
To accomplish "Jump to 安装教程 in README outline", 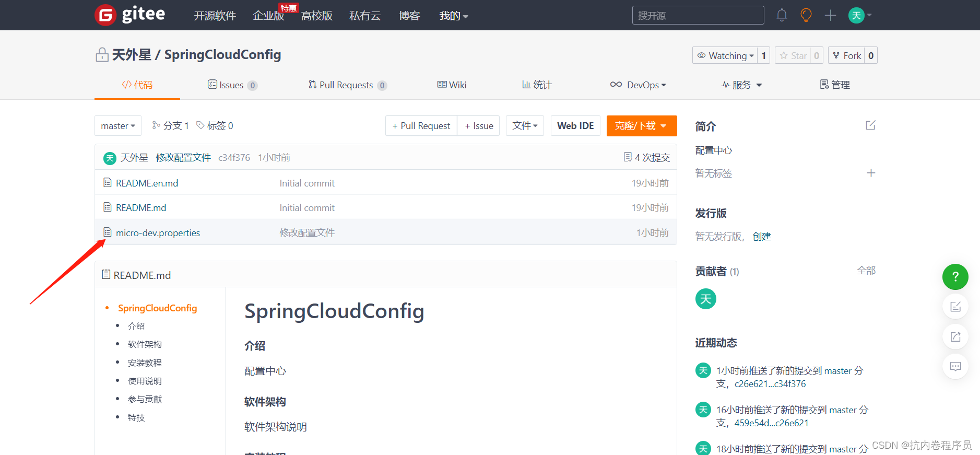I will tap(145, 363).
